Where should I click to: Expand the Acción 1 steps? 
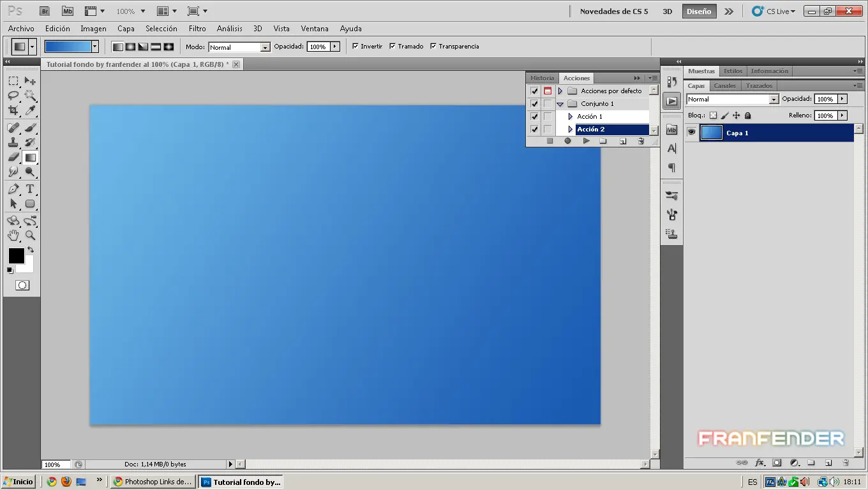(571, 116)
